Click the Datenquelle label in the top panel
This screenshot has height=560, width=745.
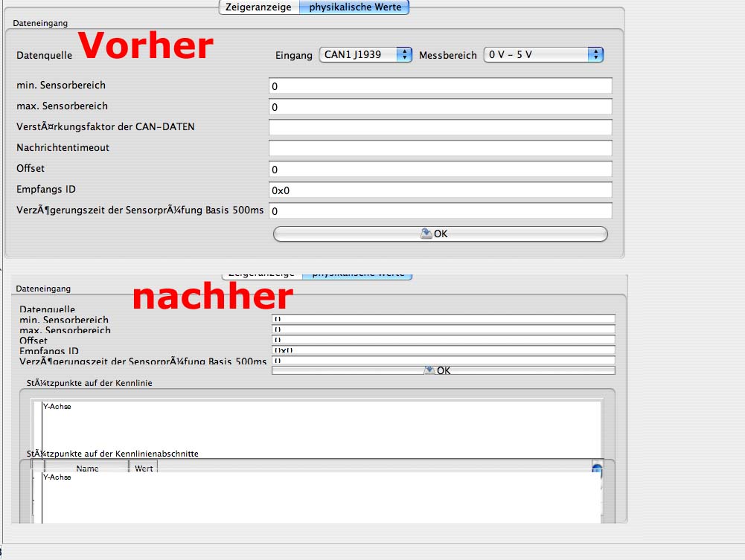click(x=44, y=56)
